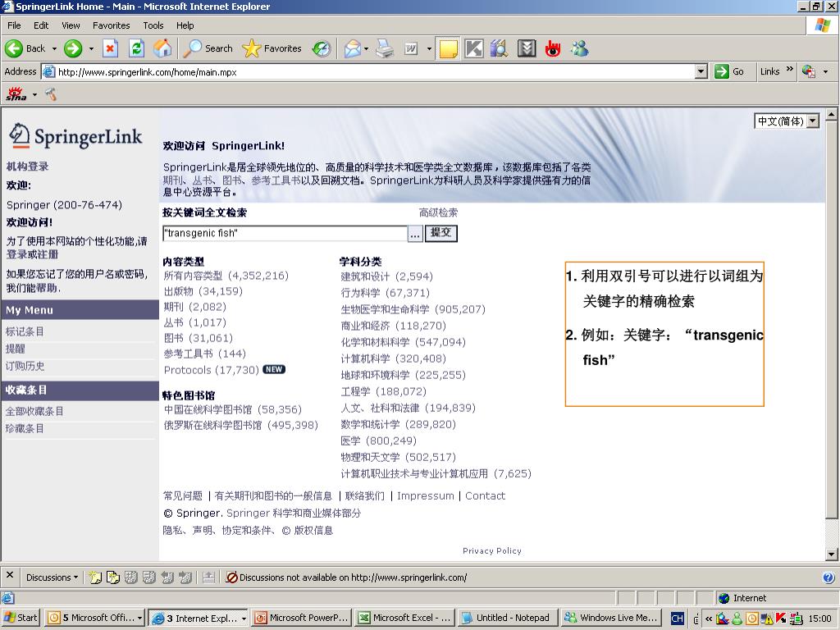
Task: Expand the Links toolbar chevron
Action: point(789,70)
